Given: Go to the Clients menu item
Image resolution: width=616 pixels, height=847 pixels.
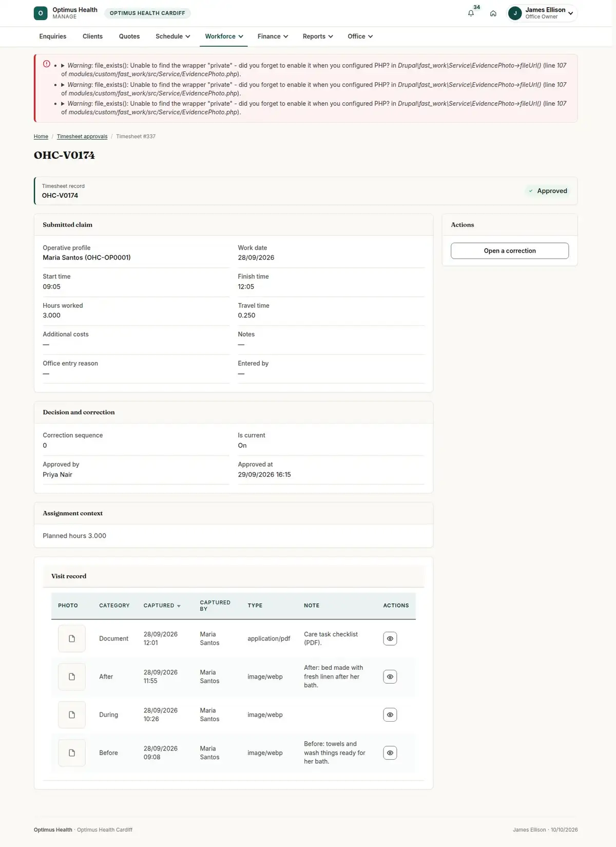Looking at the screenshot, I should tap(92, 36).
